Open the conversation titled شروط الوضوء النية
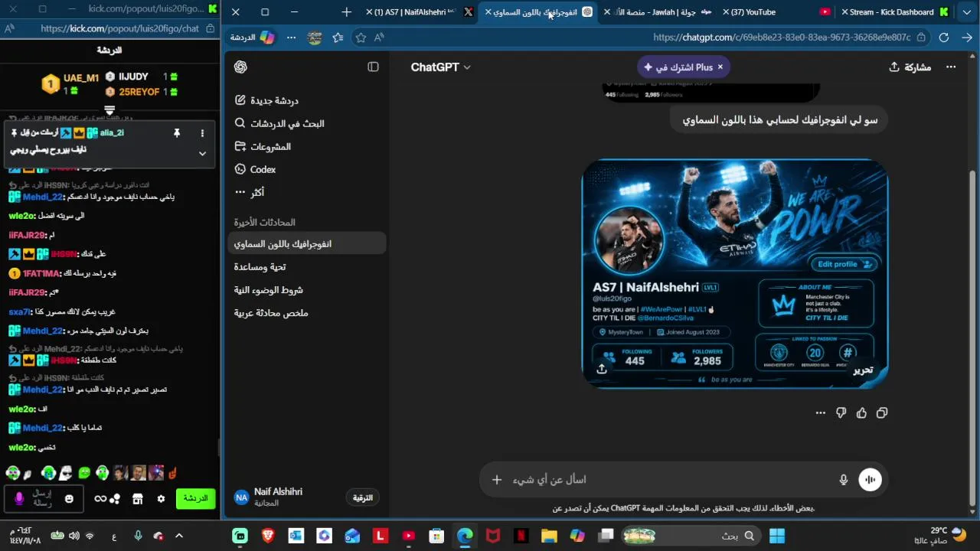 click(x=306, y=290)
